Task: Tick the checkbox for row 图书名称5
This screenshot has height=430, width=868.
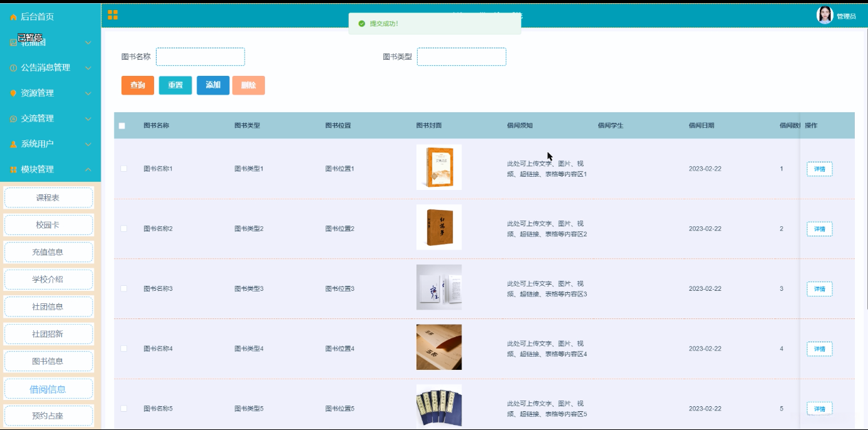Action: [x=123, y=409]
